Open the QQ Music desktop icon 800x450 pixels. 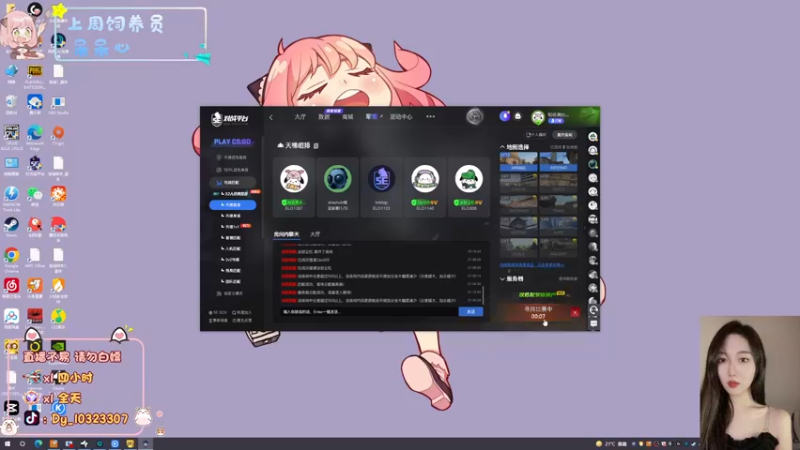(58, 318)
